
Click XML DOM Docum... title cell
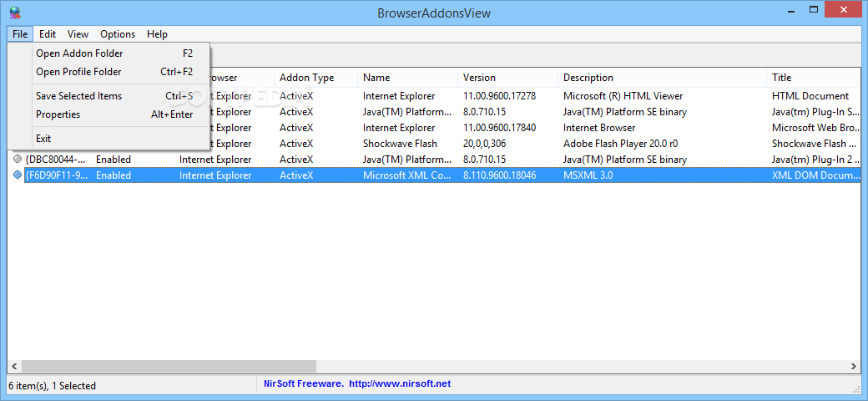pyautogui.click(x=816, y=175)
